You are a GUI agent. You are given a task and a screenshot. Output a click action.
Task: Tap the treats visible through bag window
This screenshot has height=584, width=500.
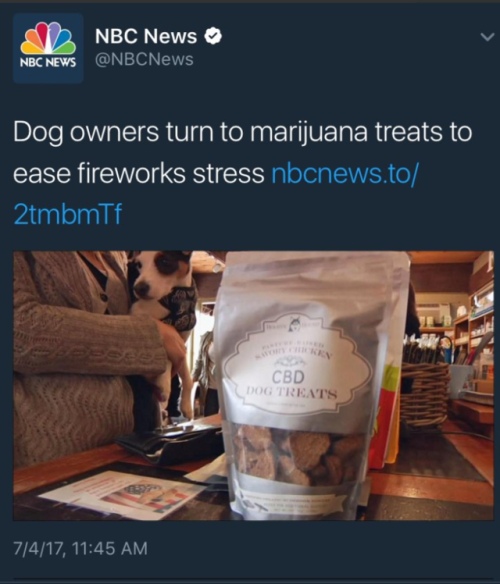[298, 456]
